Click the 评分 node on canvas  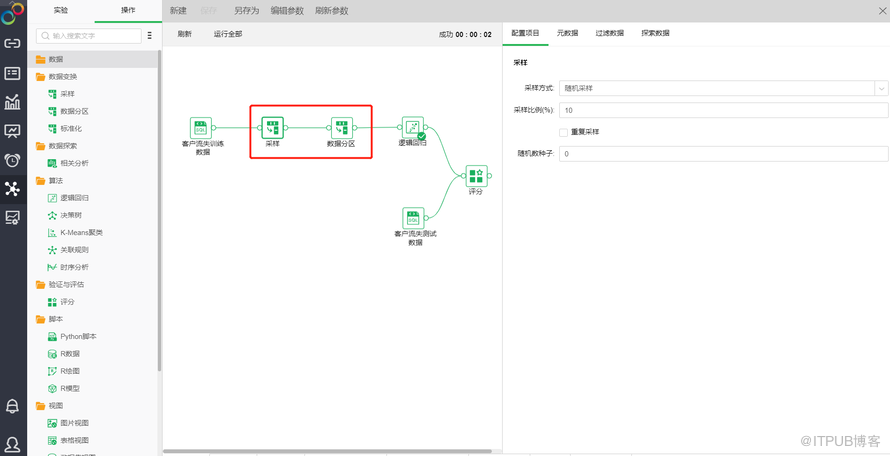(x=476, y=176)
